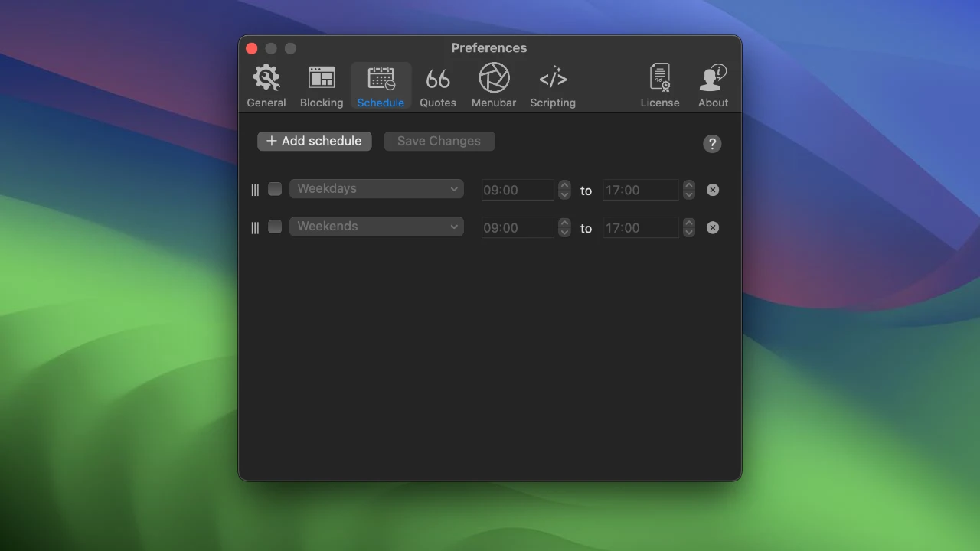Image resolution: width=980 pixels, height=551 pixels.
Task: Enable the Weekends schedule checkbox
Action: coord(275,227)
